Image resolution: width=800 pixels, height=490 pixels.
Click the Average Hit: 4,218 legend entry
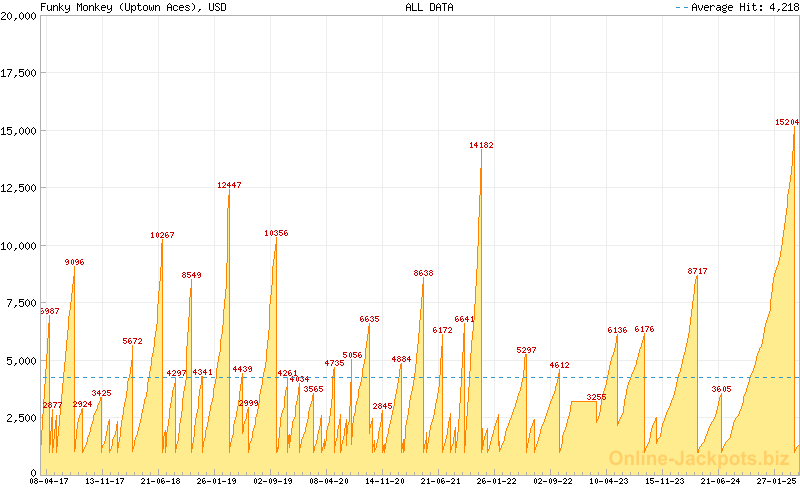[x=737, y=7]
